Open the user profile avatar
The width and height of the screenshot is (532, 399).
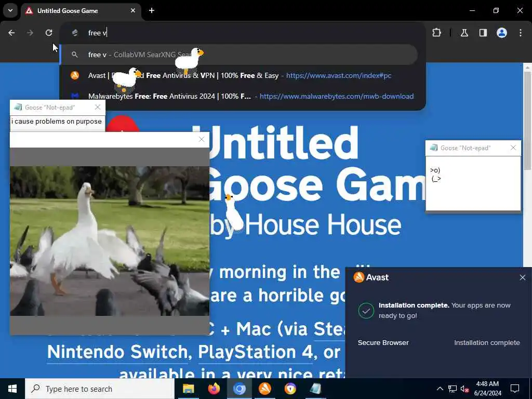[502, 33]
